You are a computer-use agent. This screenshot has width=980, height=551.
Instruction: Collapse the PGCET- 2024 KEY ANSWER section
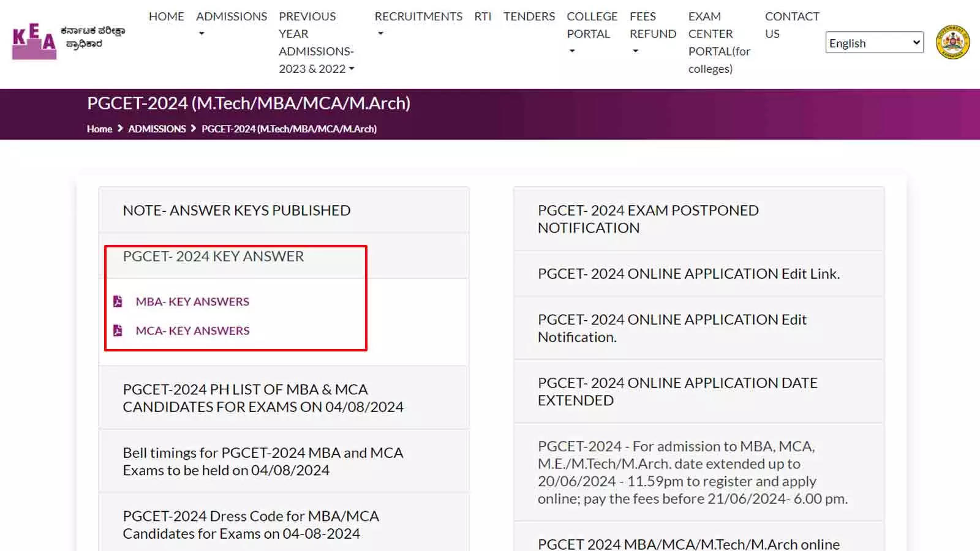[x=284, y=257]
